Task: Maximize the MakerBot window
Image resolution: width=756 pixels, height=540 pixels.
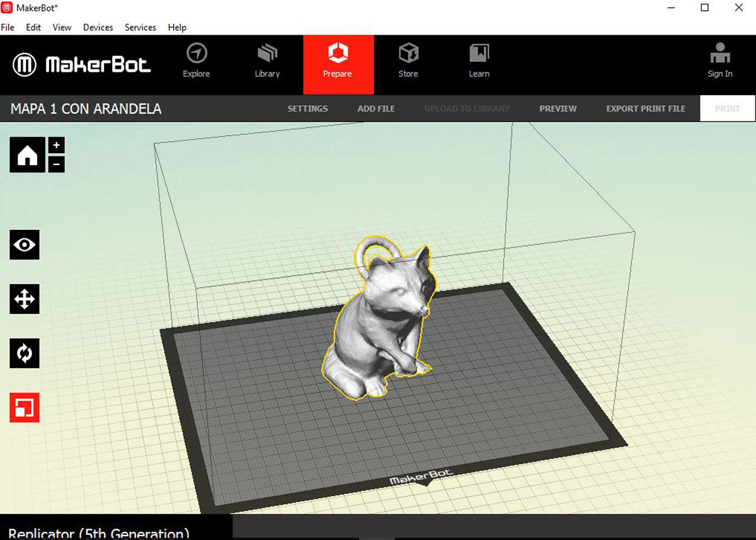Action: (705, 8)
